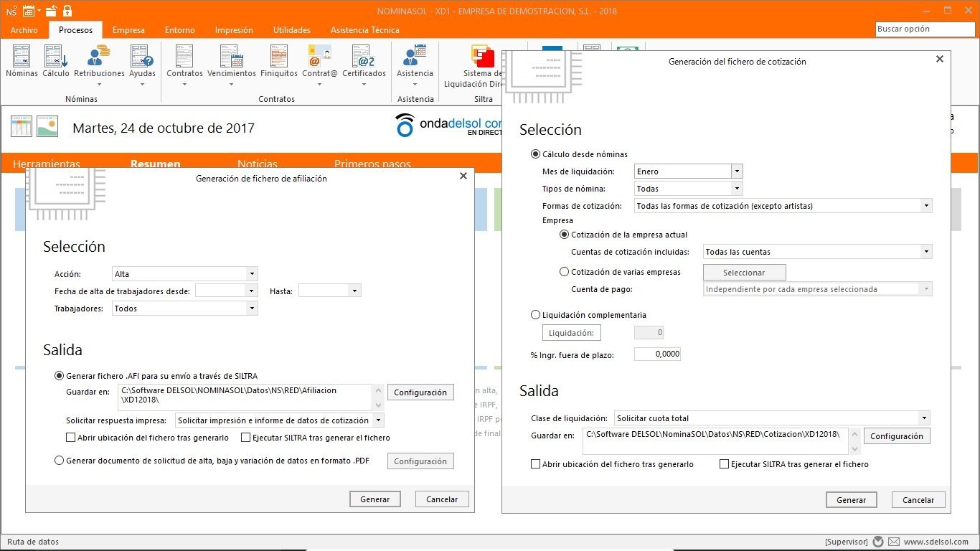
Task: Switch to the Empresa ribbon tab
Action: (x=128, y=30)
